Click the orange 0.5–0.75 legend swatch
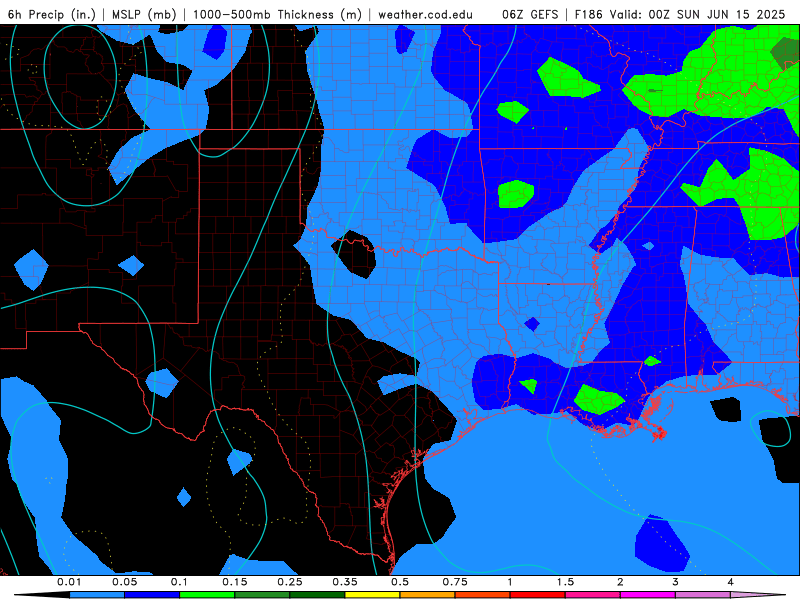This screenshot has width=800, height=600. coord(428,595)
